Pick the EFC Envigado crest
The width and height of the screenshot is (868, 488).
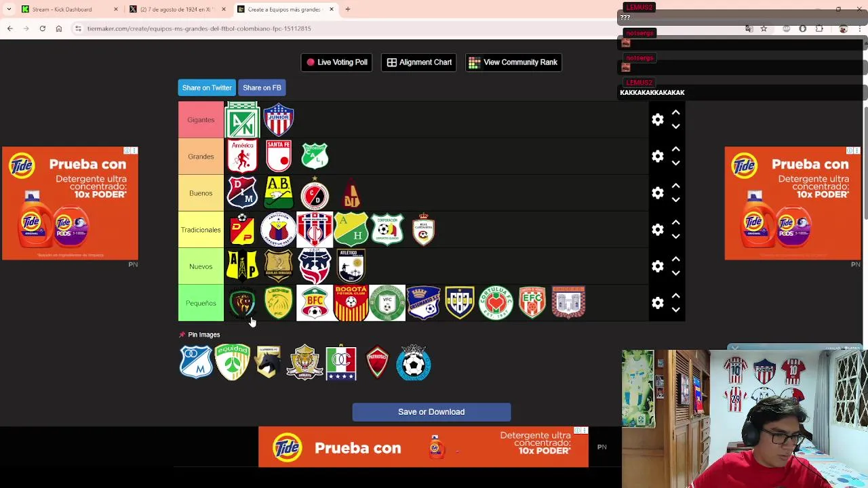(532, 303)
